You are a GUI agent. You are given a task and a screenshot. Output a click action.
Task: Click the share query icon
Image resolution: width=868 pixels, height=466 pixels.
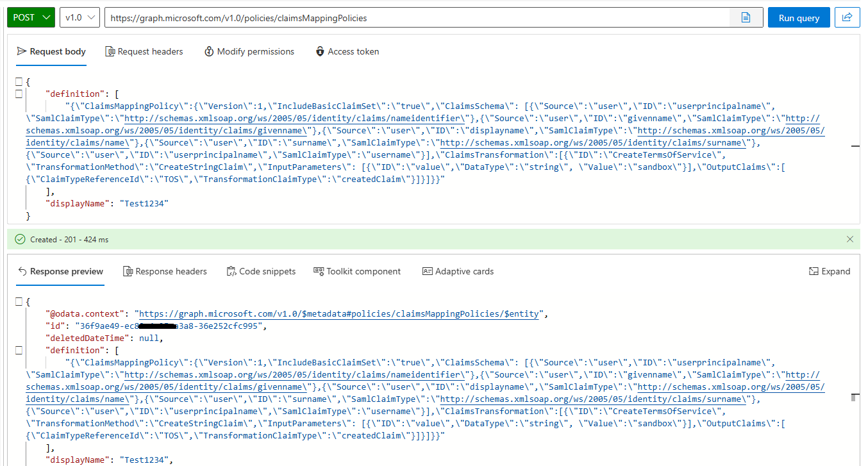(x=847, y=18)
